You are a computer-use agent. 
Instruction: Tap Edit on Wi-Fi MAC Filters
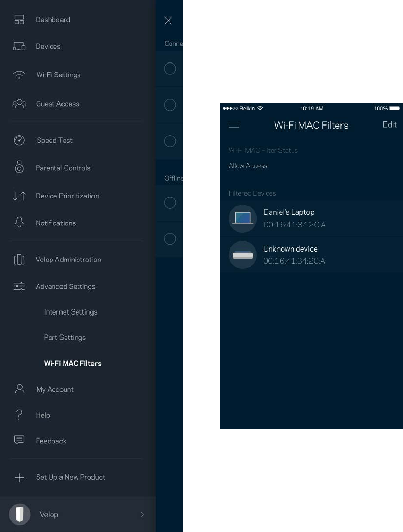click(x=389, y=124)
